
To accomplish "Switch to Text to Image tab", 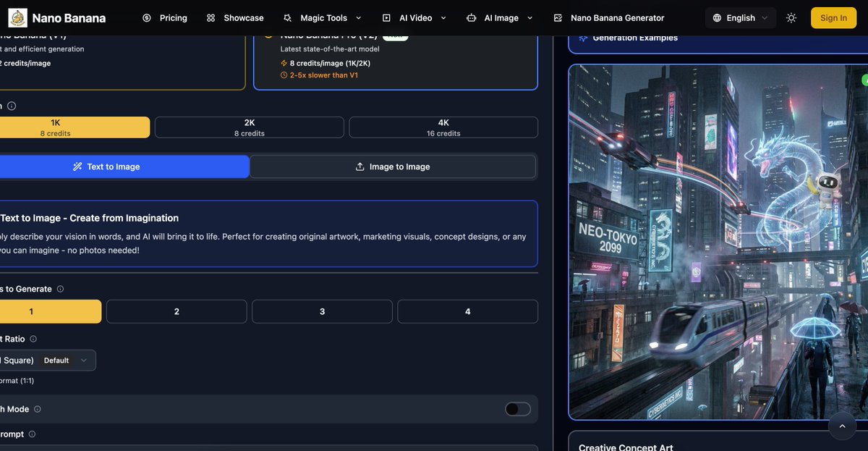I will [123, 167].
